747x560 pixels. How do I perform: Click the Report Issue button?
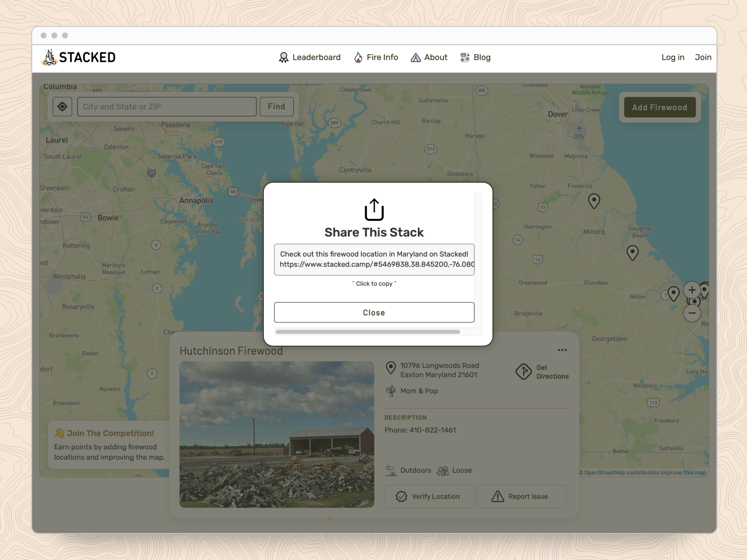(521, 497)
